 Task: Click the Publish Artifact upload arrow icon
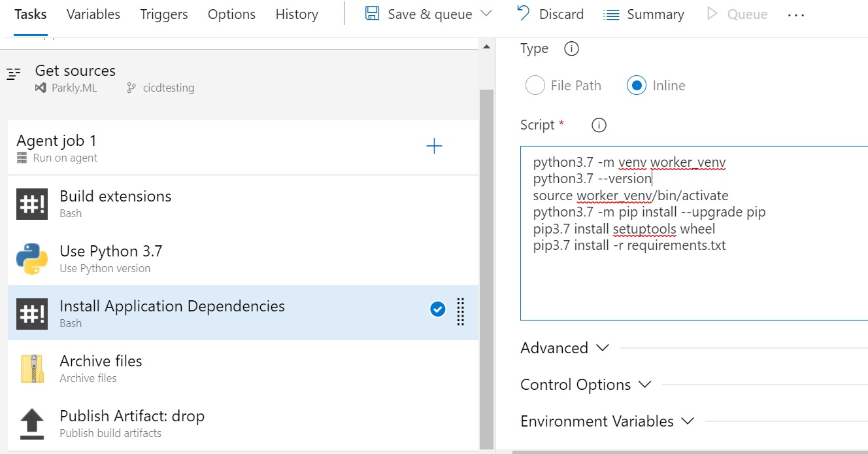coord(32,424)
